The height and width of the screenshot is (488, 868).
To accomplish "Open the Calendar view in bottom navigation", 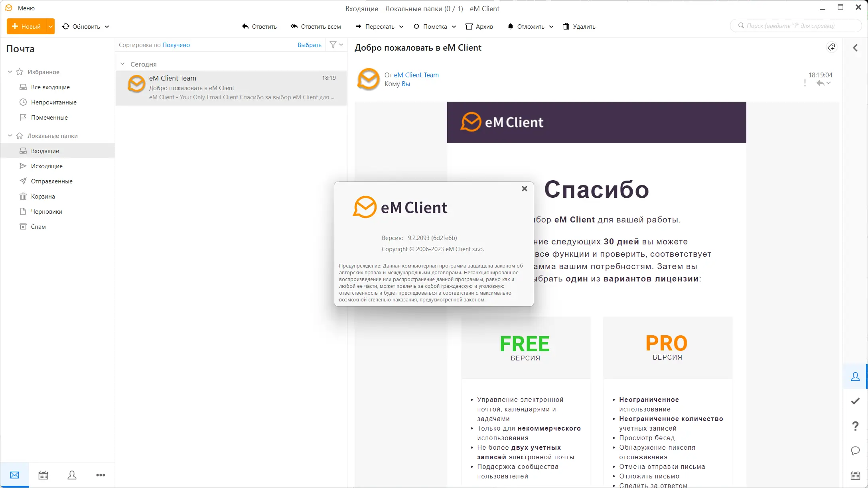I will [43, 475].
